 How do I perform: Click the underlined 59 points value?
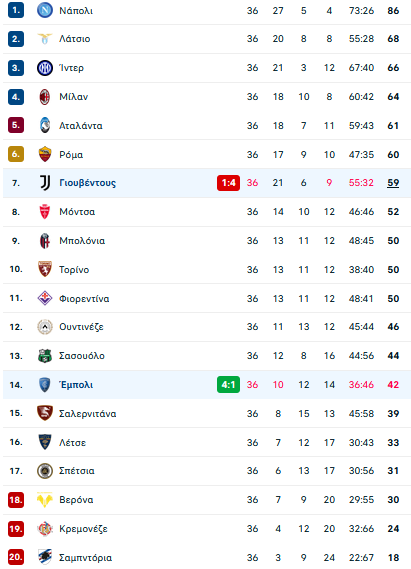point(393,183)
